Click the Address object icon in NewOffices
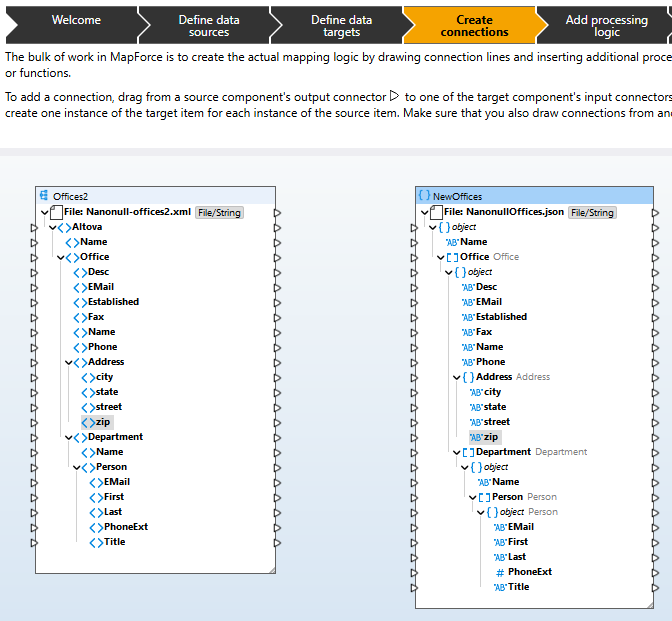This screenshot has height=621, width=672. 468,377
